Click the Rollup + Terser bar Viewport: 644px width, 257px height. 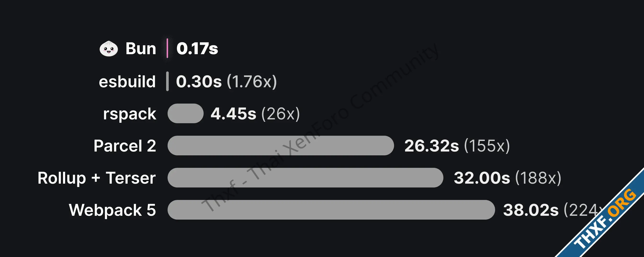click(305, 178)
